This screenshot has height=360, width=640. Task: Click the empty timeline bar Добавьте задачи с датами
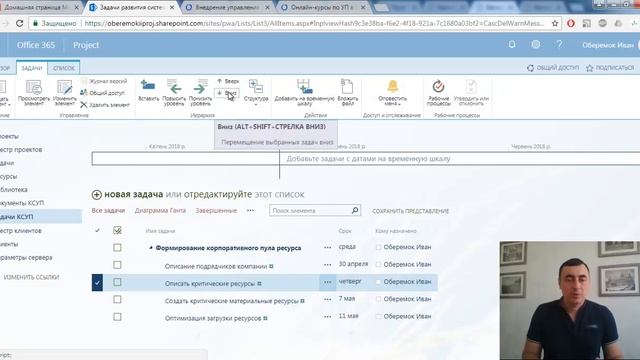[367, 159]
